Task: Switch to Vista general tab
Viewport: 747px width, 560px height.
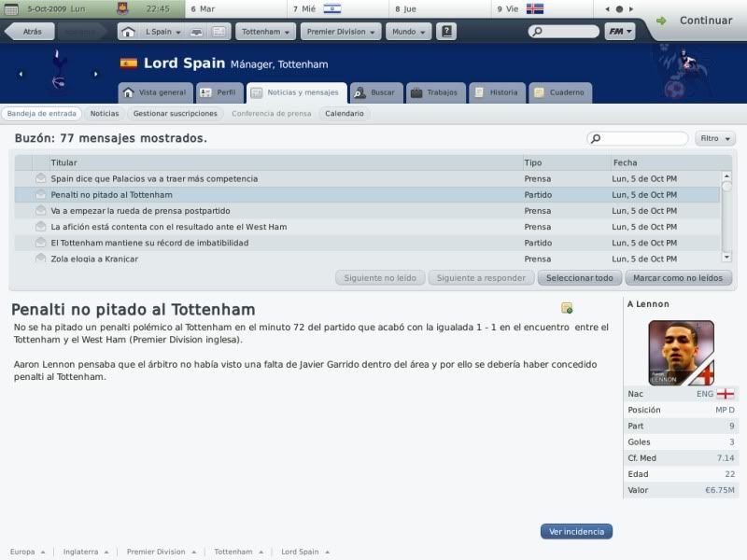Action: pyautogui.click(x=155, y=92)
